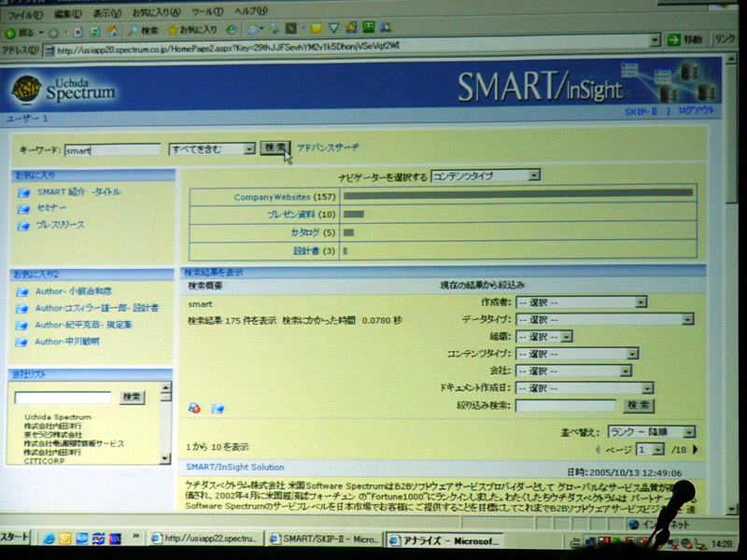
Task: Click the browser Forward arrow icon
Action: 53,33
